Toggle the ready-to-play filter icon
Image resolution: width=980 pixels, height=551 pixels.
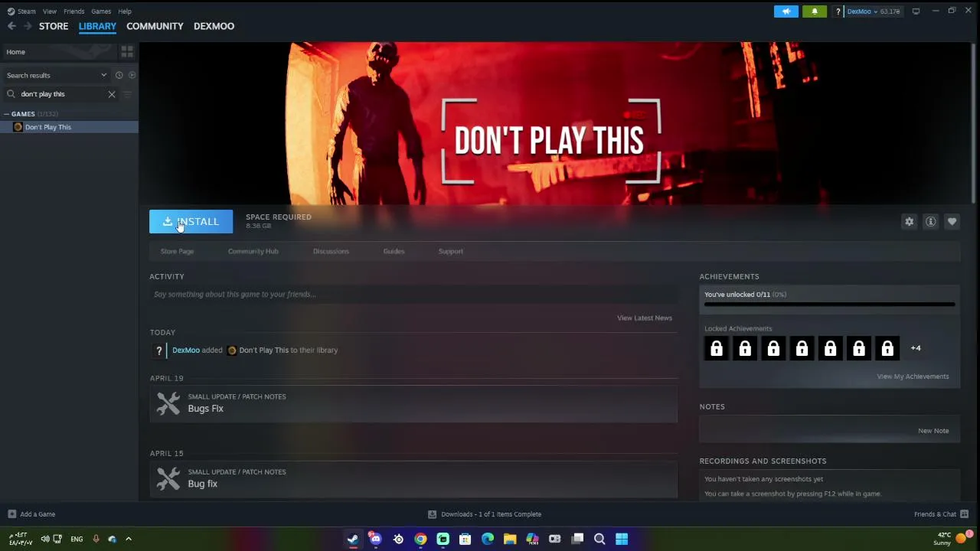pos(132,75)
